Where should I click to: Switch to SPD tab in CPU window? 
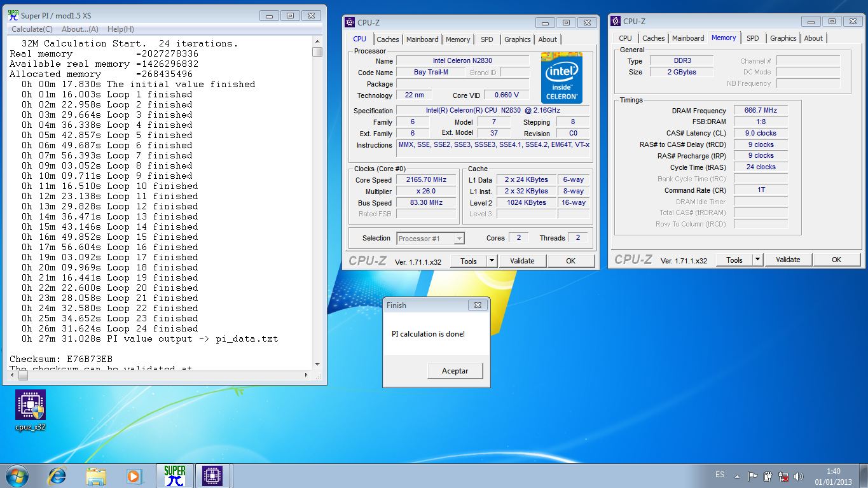[487, 39]
